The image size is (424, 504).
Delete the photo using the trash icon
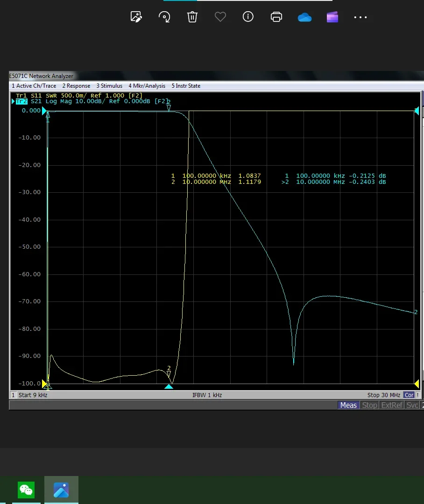click(x=192, y=17)
